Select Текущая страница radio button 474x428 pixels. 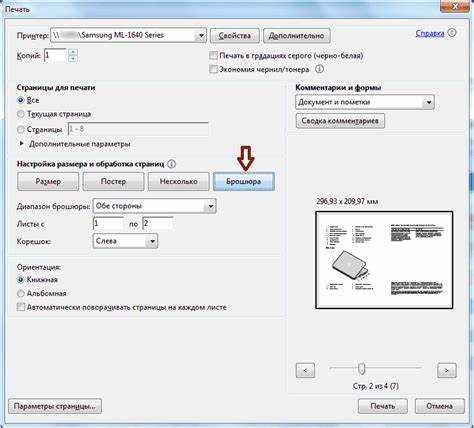pyautogui.click(x=21, y=114)
